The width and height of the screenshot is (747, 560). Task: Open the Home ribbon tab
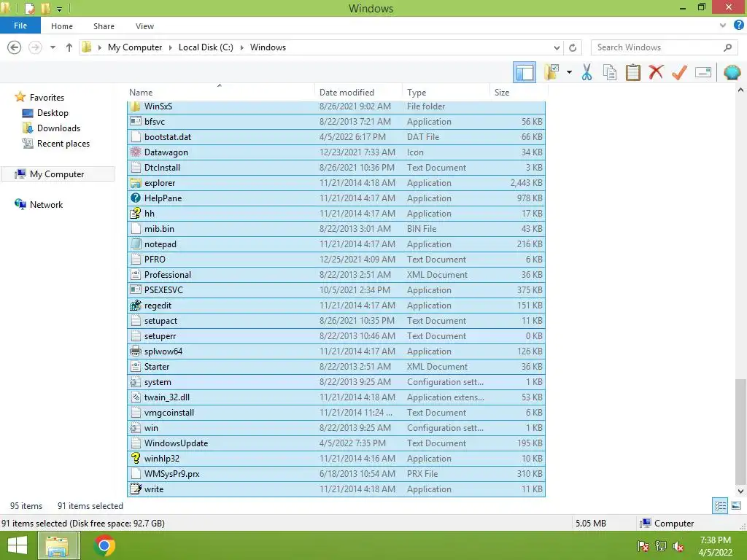(62, 26)
